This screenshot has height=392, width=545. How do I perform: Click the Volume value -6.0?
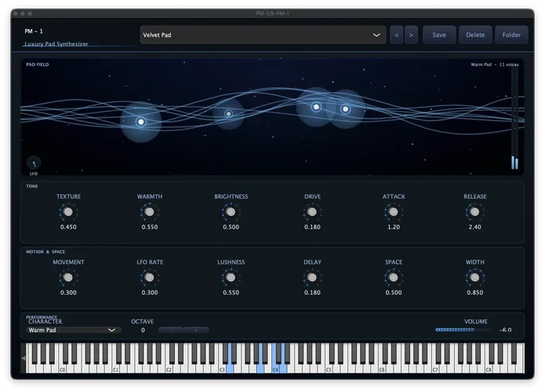pyautogui.click(x=505, y=330)
